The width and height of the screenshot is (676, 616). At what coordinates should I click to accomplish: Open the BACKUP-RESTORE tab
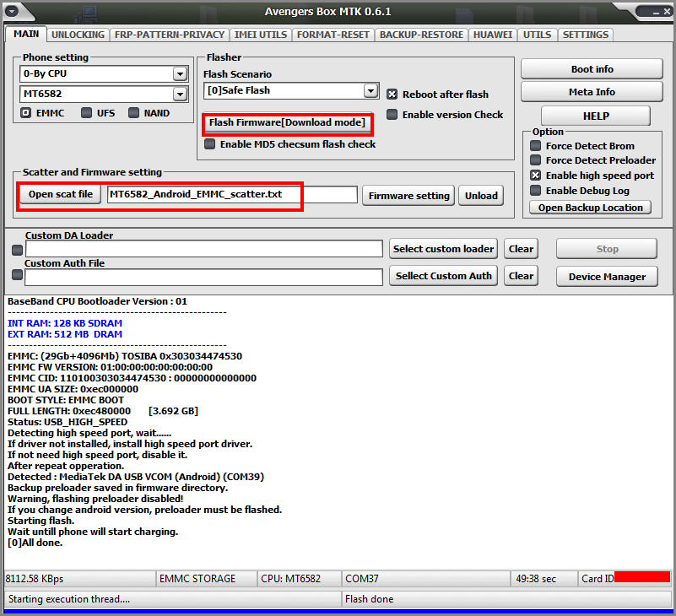[x=422, y=35]
